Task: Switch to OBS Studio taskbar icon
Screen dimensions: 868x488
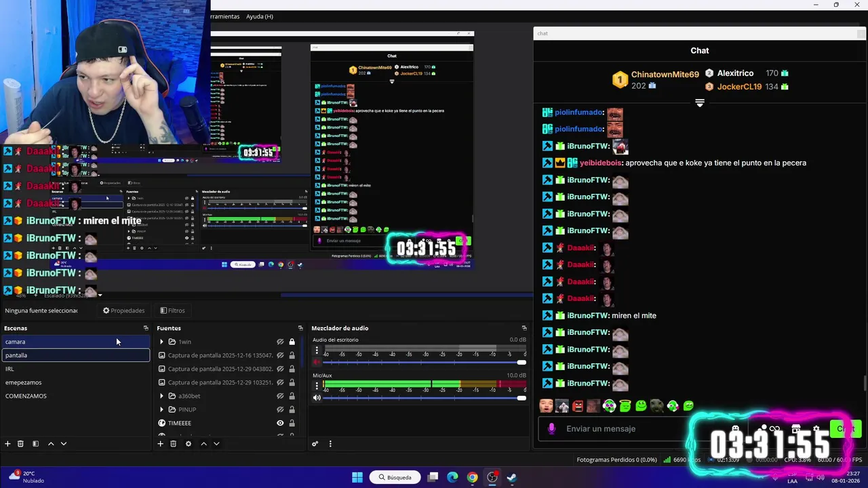Action: click(x=492, y=477)
